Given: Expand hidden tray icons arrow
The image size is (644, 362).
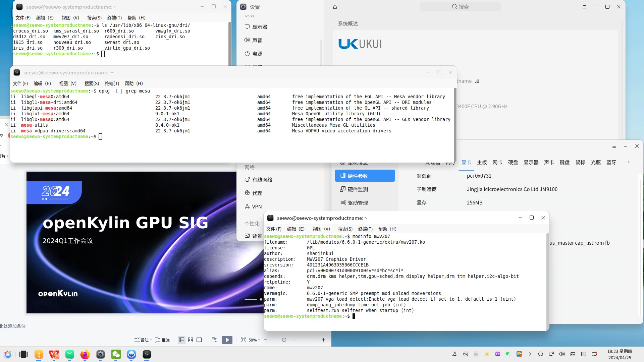Looking at the screenshot, I should point(530,354).
